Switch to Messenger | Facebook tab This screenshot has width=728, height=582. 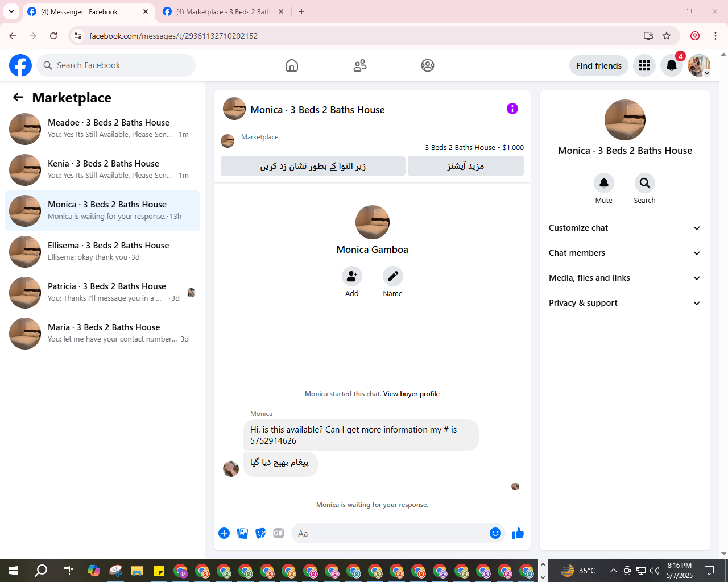coord(89,11)
